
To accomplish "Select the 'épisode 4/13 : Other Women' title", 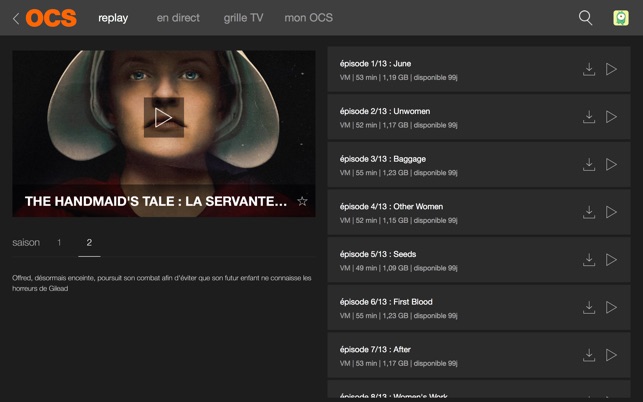I will pos(391,206).
